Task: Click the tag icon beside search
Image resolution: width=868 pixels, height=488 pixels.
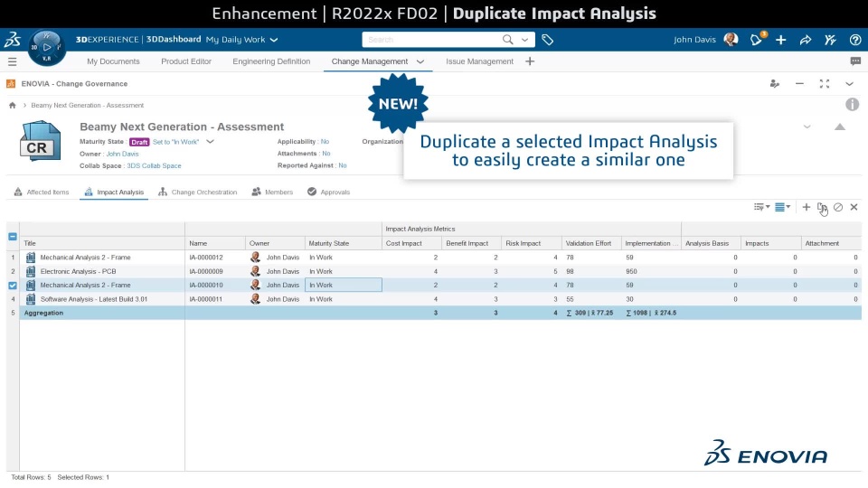Action: click(548, 40)
